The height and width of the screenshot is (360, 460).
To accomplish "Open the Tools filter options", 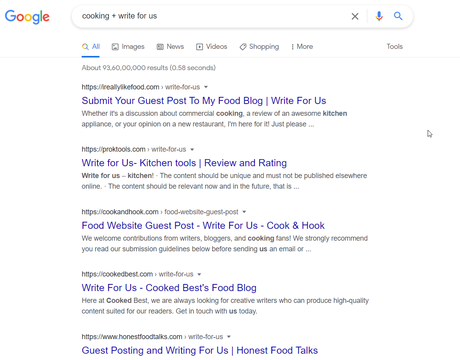I will point(395,47).
